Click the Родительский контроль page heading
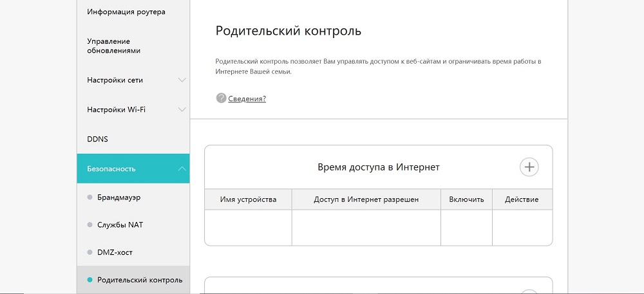The height and width of the screenshot is (294, 644). pos(289,31)
